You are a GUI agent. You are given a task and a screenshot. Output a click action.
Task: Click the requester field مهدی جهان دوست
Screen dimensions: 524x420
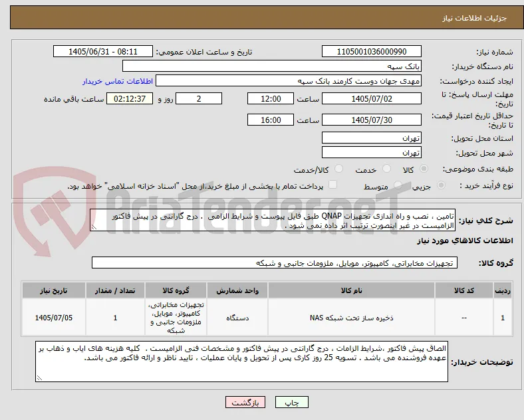pos(289,81)
